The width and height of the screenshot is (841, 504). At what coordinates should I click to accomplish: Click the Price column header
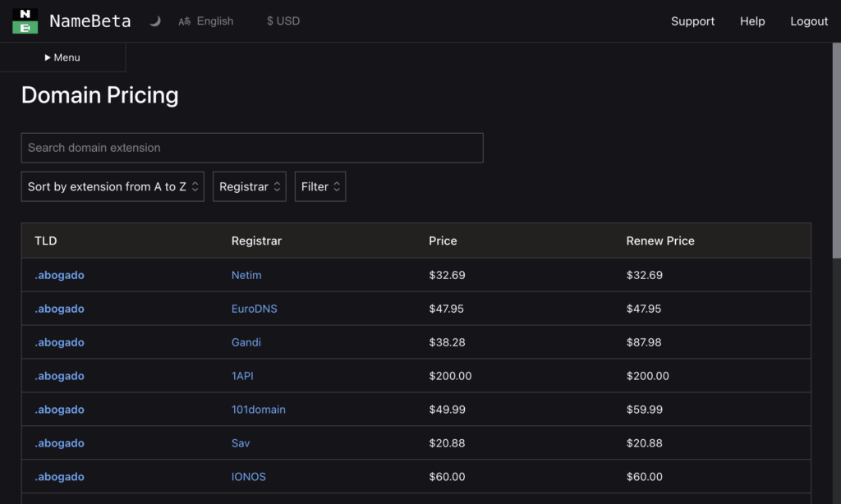pyautogui.click(x=443, y=241)
